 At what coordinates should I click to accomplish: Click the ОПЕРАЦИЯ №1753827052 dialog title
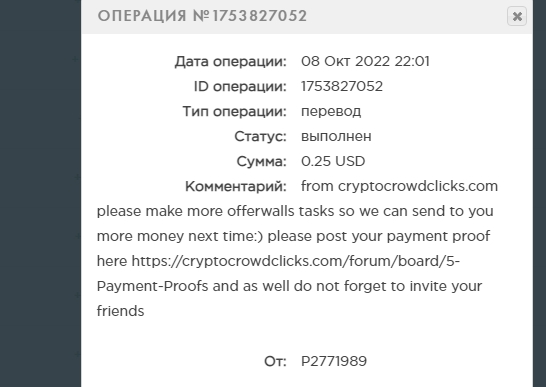pos(202,16)
